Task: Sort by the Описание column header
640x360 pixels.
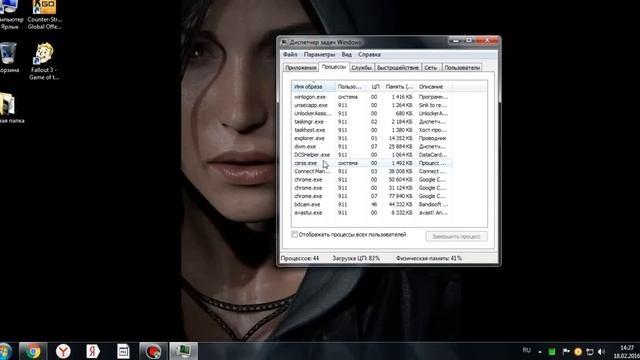Action: click(434, 87)
